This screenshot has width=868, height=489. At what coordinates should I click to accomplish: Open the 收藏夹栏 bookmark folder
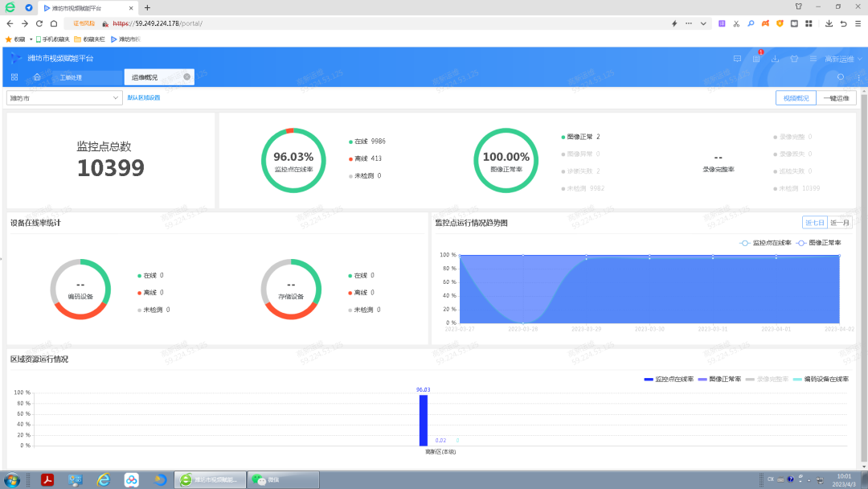(x=90, y=39)
